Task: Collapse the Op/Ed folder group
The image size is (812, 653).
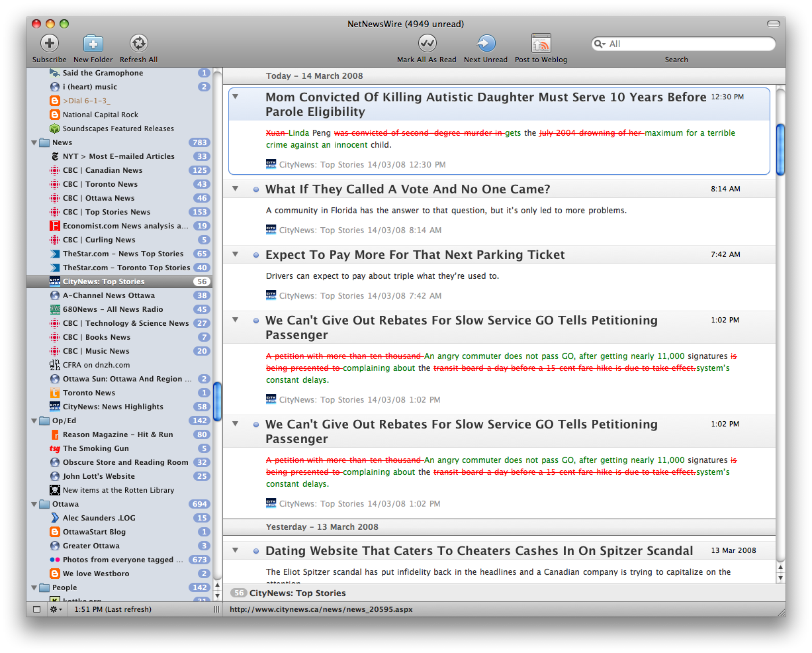Action: click(34, 421)
